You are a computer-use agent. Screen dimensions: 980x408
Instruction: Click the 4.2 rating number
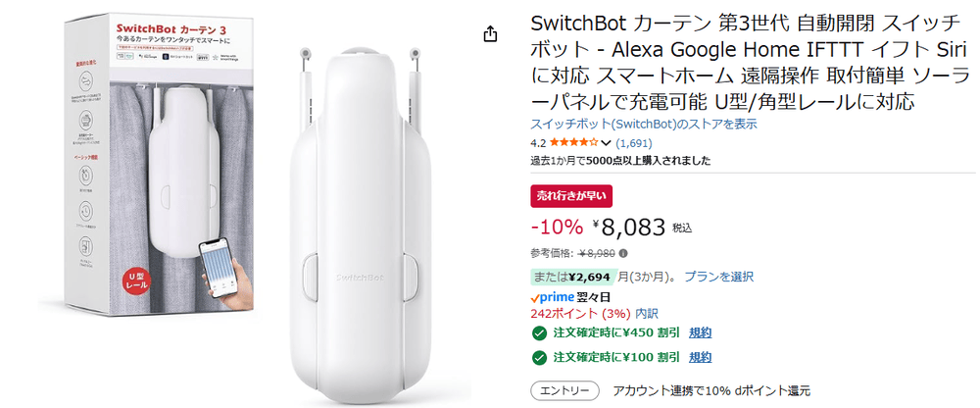tap(538, 143)
